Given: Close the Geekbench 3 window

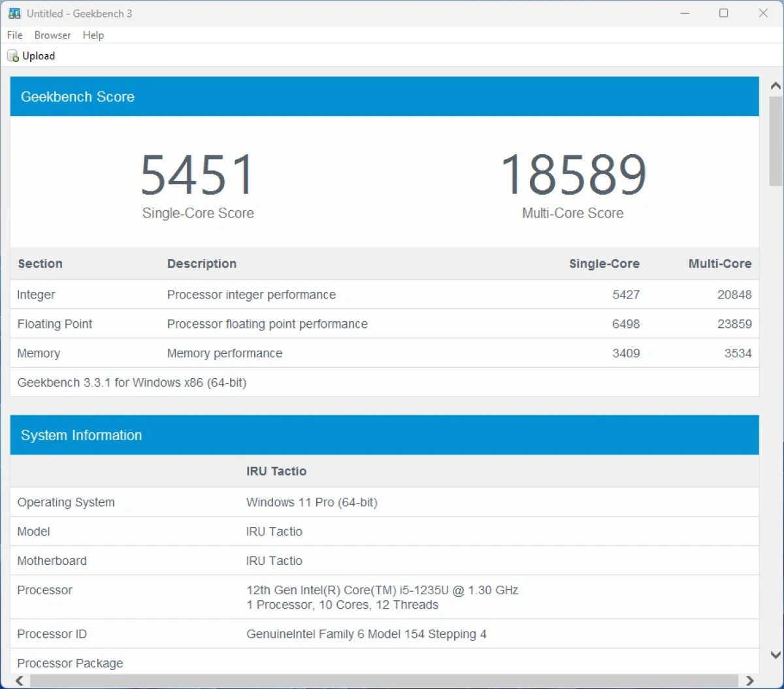Looking at the screenshot, I should (x=763, y=13).
